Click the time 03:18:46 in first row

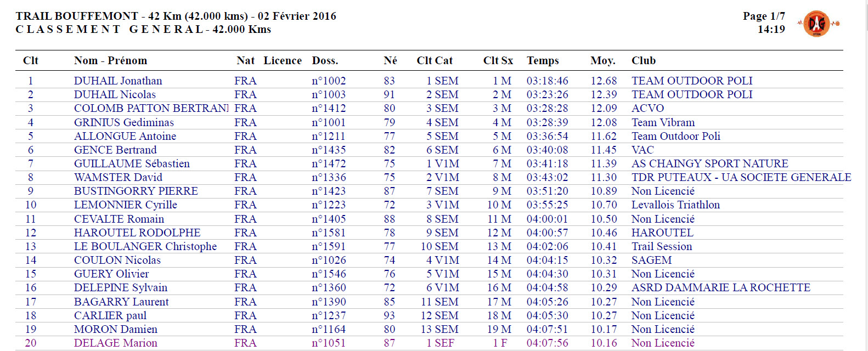pos(548,81)
